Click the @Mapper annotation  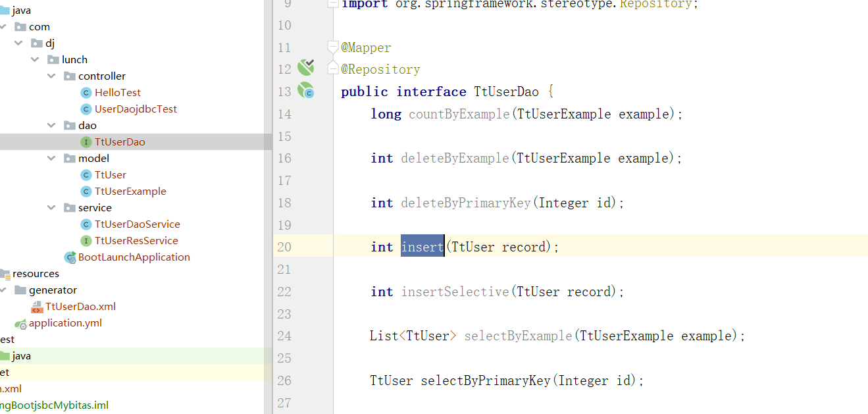click(x=366, y=47)
